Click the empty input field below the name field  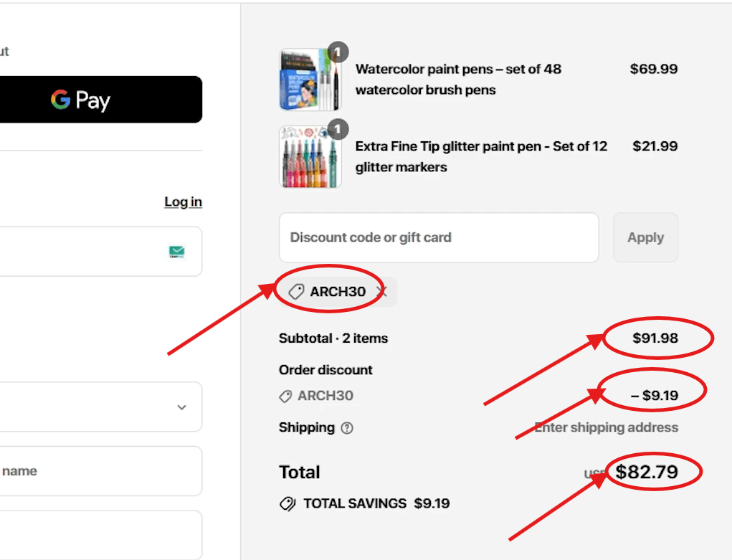[100, 535]
